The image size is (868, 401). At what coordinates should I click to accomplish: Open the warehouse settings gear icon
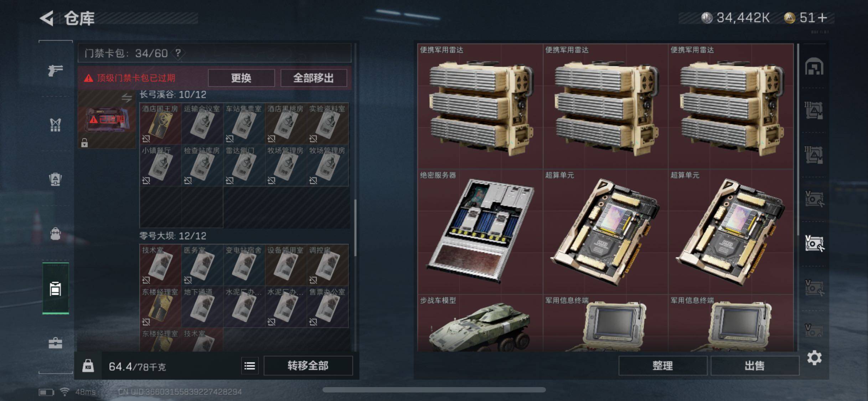pyautogui.click(x=814, y=358)
